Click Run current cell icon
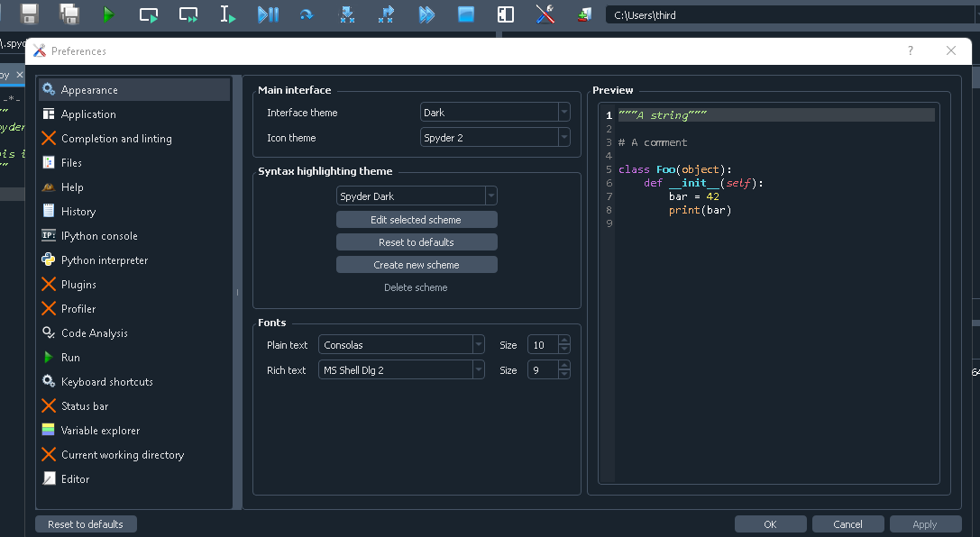 click(x=148, y=14)
